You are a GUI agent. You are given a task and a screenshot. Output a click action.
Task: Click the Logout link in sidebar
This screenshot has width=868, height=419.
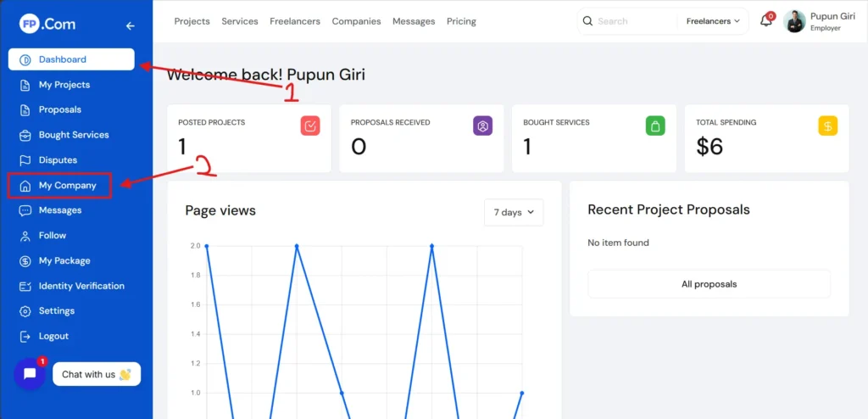coord(53,337)
